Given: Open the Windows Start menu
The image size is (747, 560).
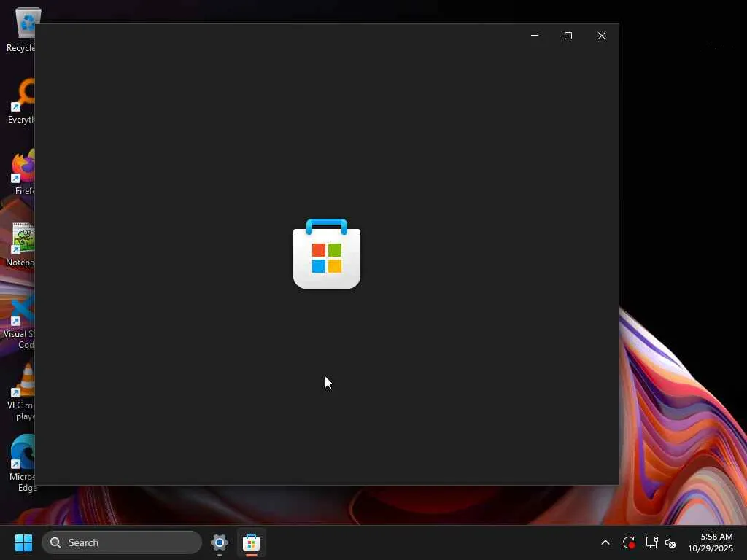Looking at the screenshot, I should pyautogui.click(x=23, y=542).
